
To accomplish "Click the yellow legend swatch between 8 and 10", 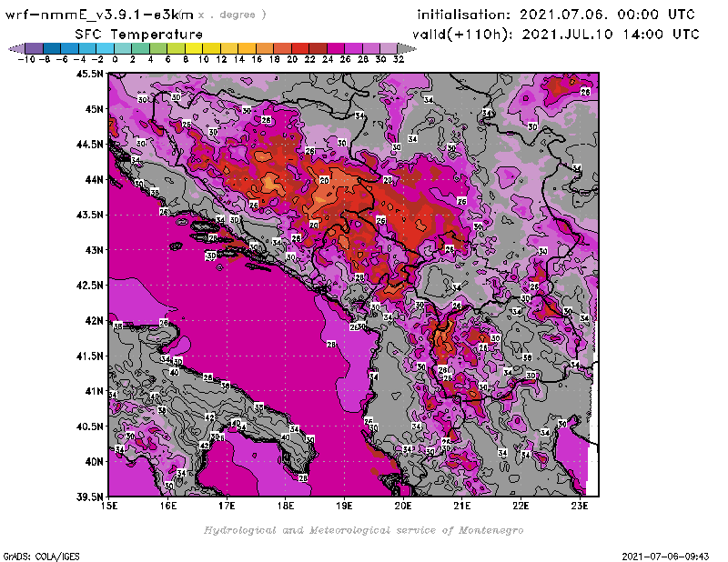I will 194,48.
